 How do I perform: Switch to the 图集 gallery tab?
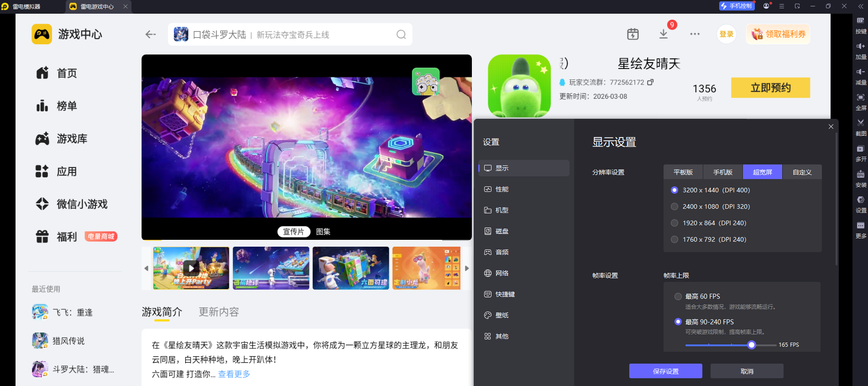click(323, 232)
